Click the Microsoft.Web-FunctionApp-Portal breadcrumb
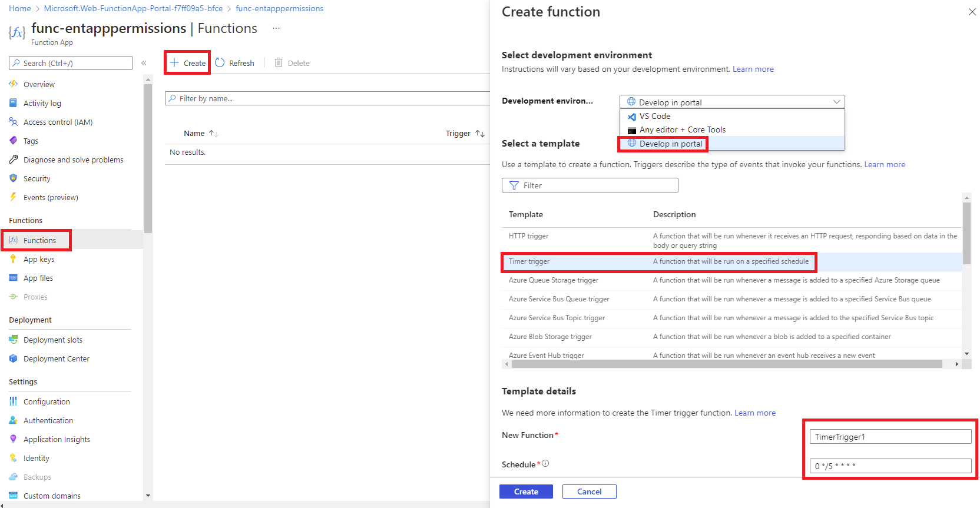The image size is (980, 508). pos(133,9)
